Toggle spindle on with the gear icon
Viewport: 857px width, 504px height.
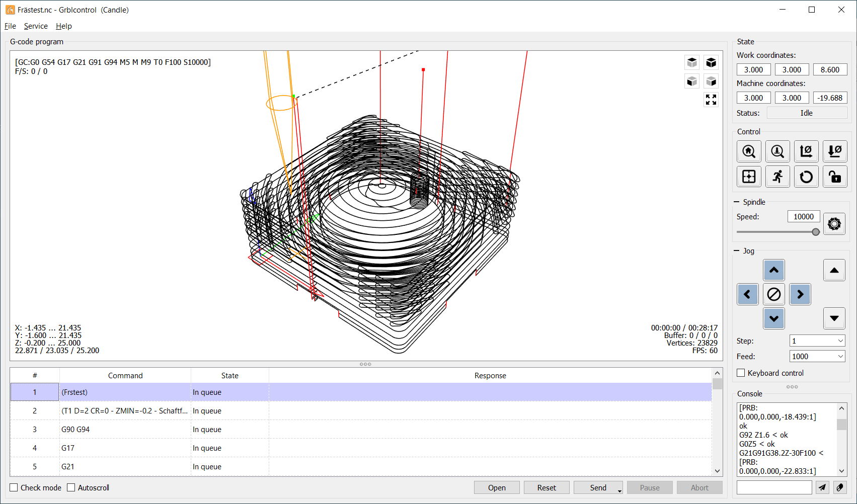(x=834, y=224)
